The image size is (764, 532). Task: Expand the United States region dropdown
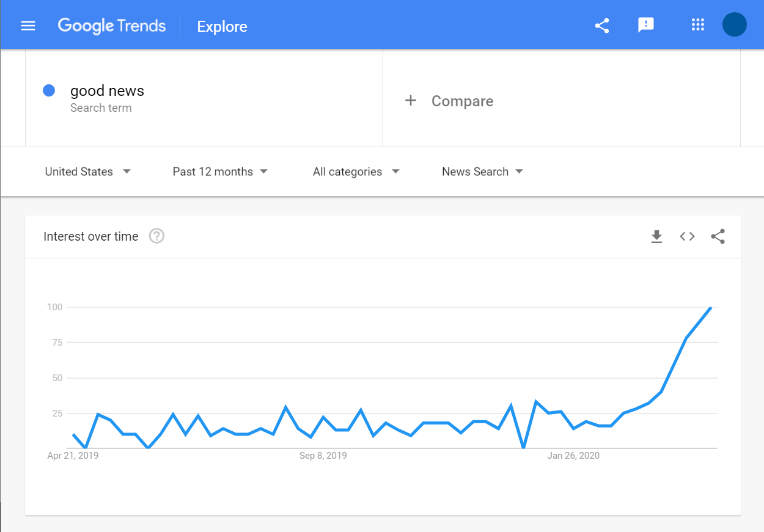click(x=88, y=172)
